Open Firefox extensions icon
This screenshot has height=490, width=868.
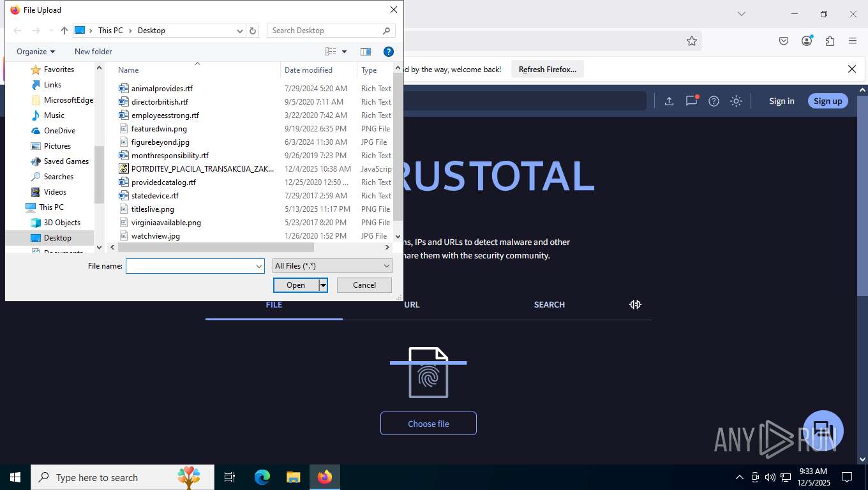pos(830,41)
